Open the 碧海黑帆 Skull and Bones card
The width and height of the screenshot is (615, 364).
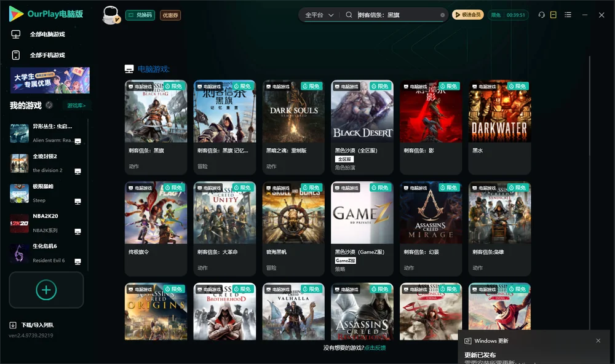point(293,229)
